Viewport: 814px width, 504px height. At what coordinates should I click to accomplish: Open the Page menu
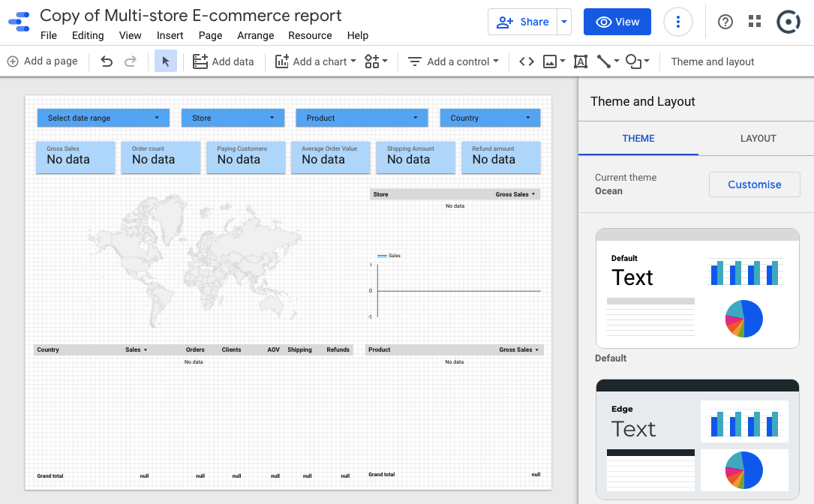click(210, 35)
